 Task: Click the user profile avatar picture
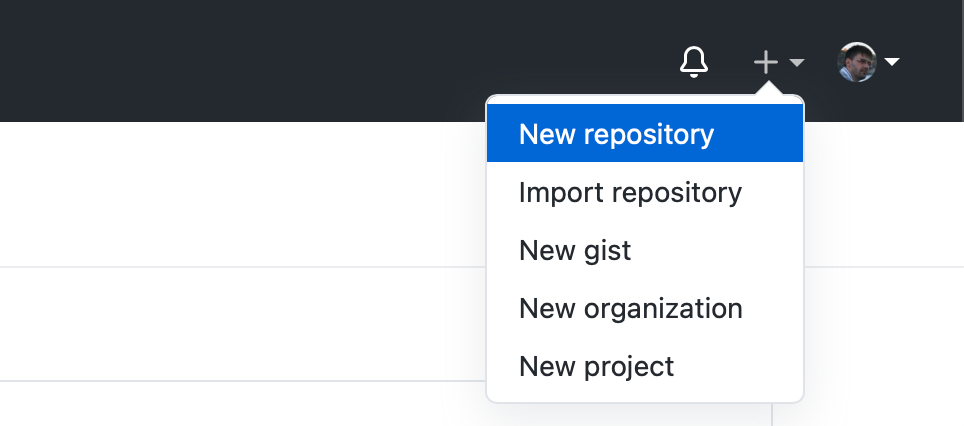[x=856, y=61]
